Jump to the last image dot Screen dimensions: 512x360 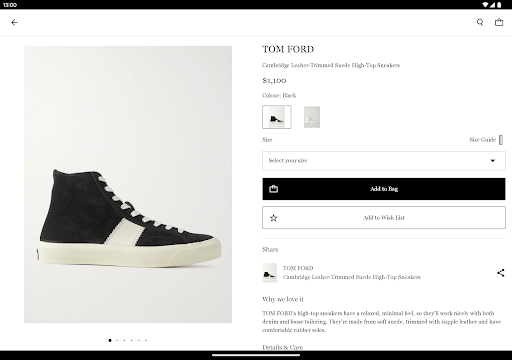(146, 340)
